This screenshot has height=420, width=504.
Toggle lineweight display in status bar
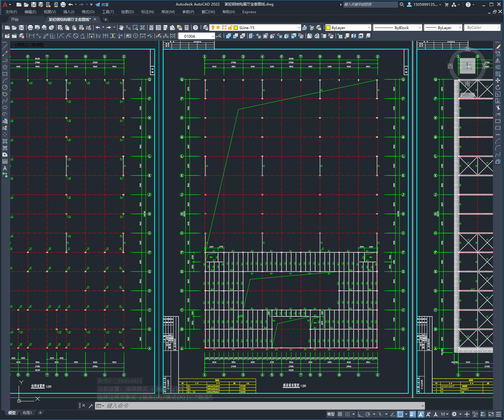413,414
